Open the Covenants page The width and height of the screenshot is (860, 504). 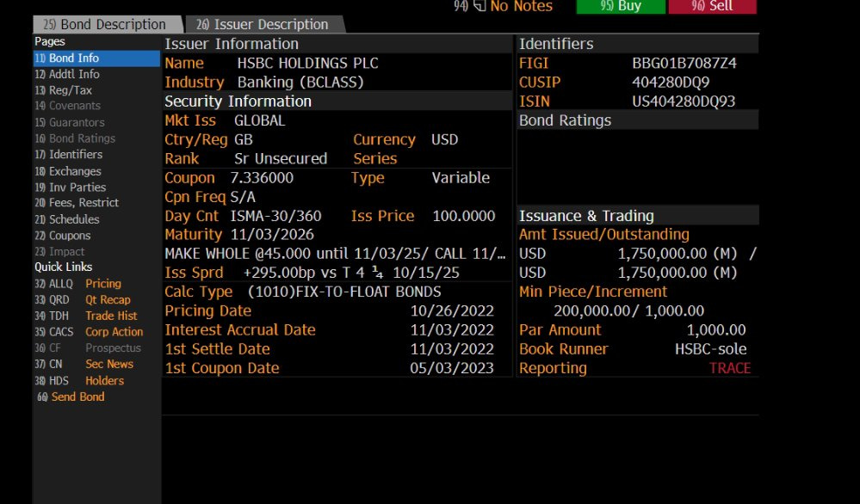[68, 106]
